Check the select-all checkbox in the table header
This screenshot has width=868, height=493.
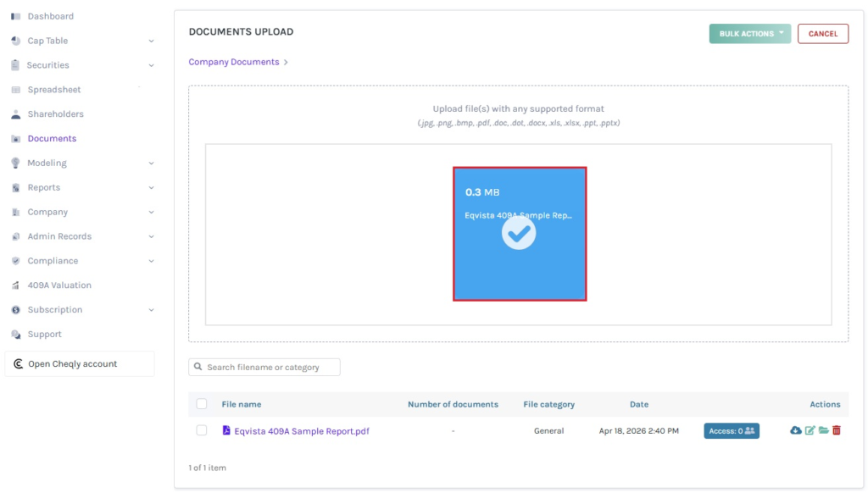201,404
